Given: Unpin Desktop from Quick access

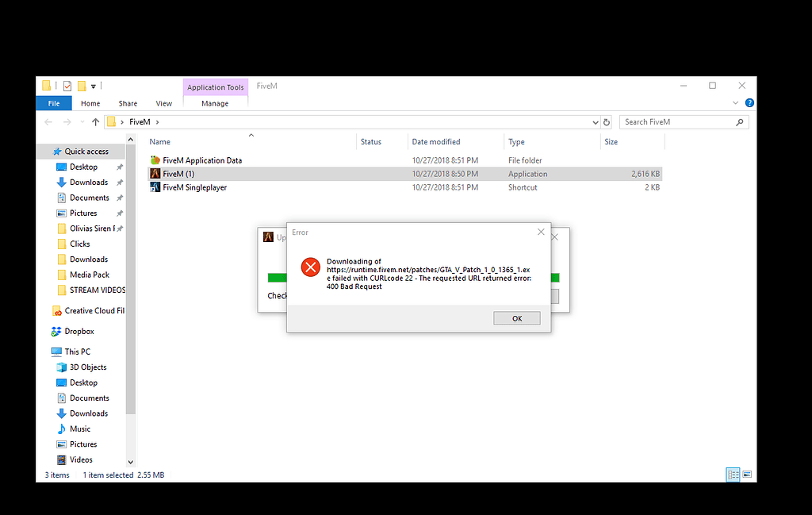Looking at the screenshot, I should [x=119, y=167].
